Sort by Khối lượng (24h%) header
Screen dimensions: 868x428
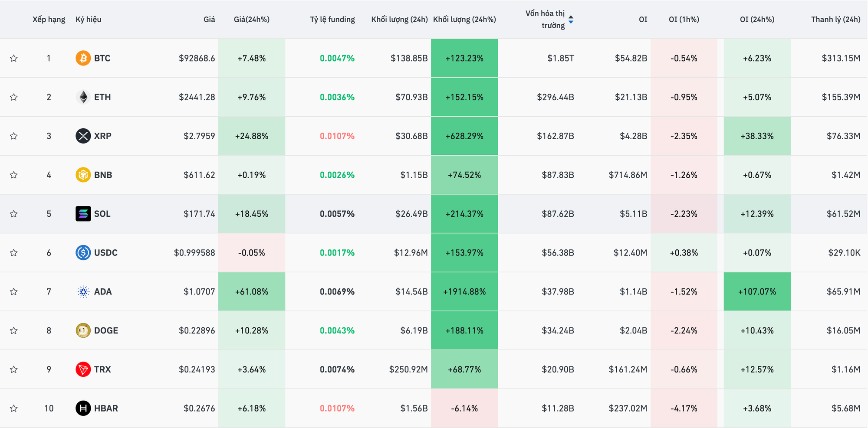tap(464, 20)
